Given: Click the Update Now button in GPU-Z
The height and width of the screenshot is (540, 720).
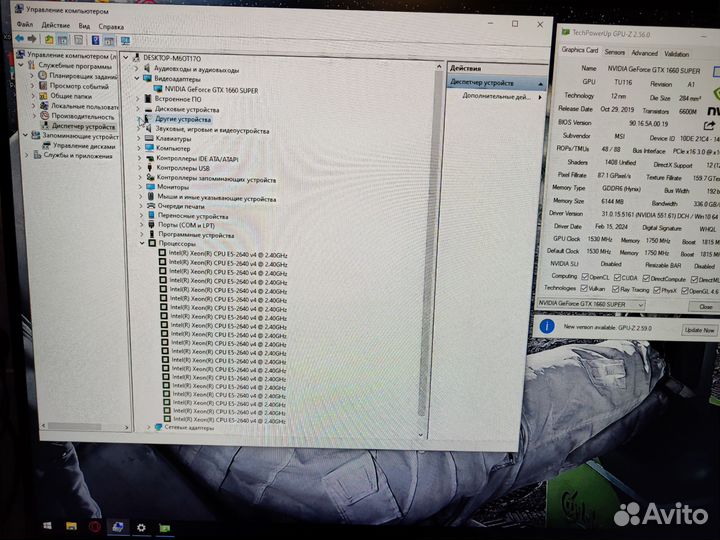Looking at the screenshot, I should click(x=699, y=330).
